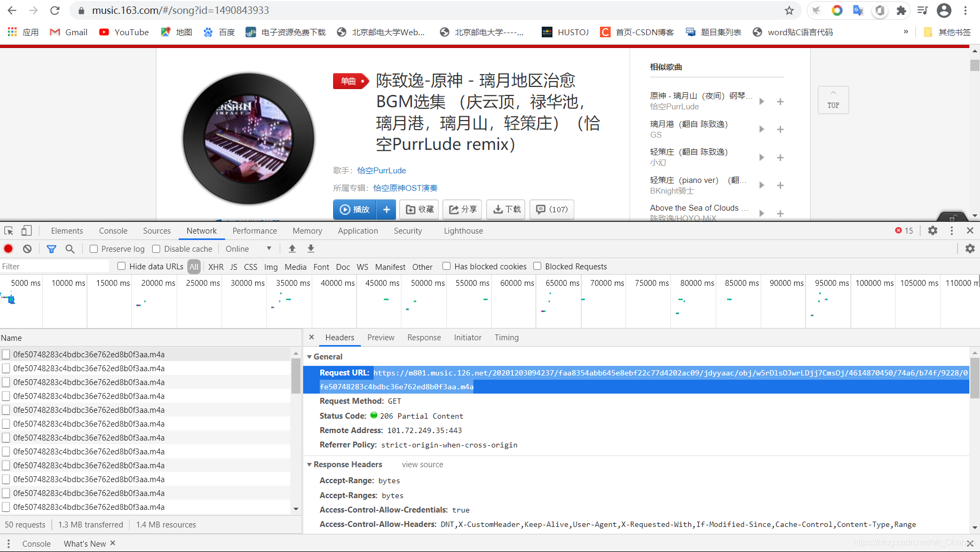Clear the network log
Image resolution: width=980 pixels, height=552 pixels.
(27, 249)
